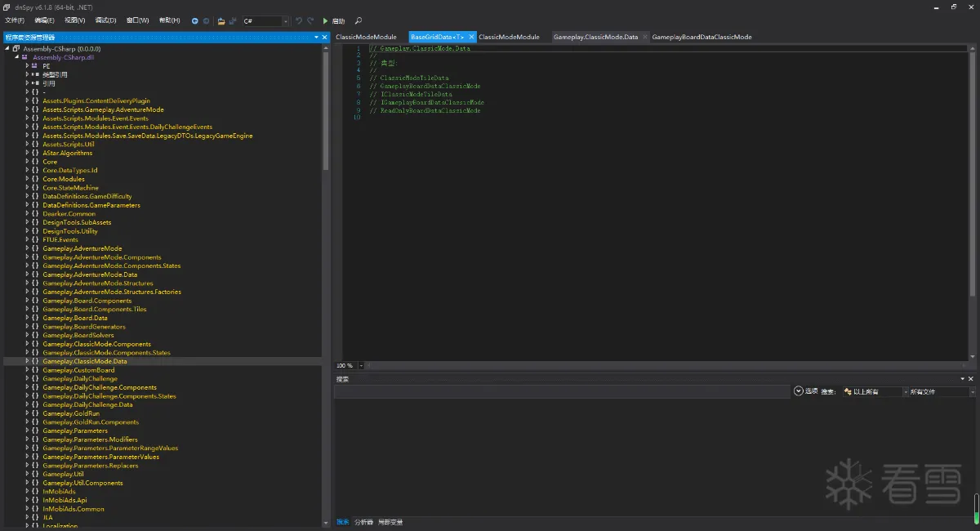This screenshot has width=980, height=531.
Task: Open the 调试(D) menu
Action: coord(105,20)
